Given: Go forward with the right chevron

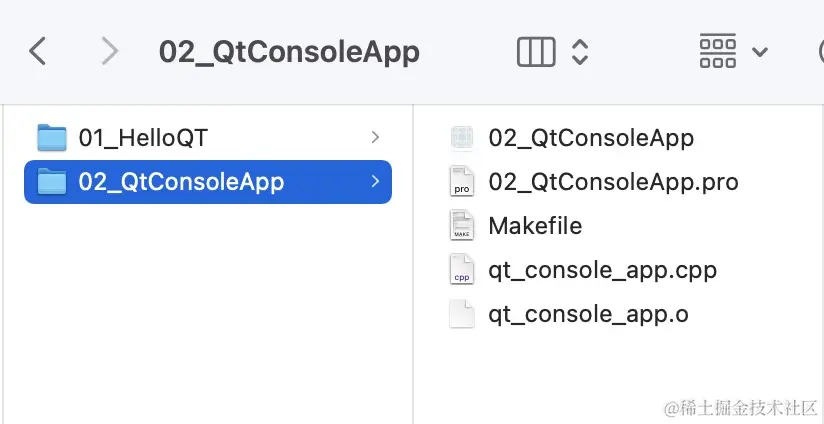Looking at the screenshot, I should [109, 51].
